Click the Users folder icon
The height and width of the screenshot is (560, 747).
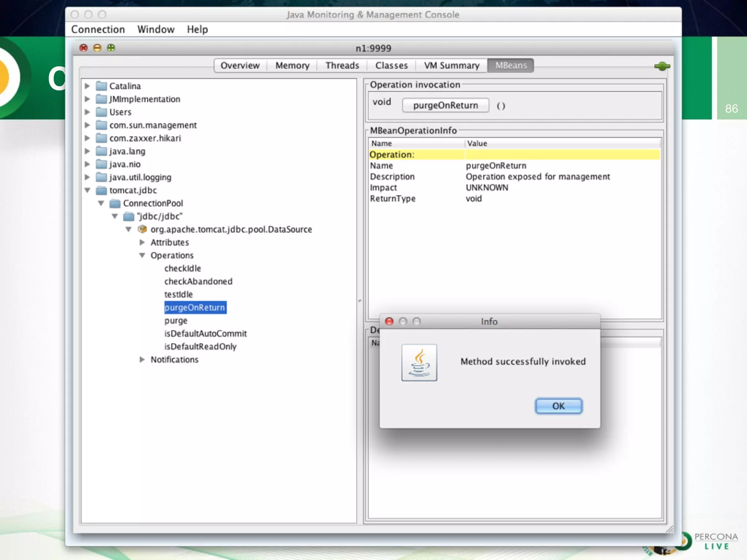click(101, 112)
